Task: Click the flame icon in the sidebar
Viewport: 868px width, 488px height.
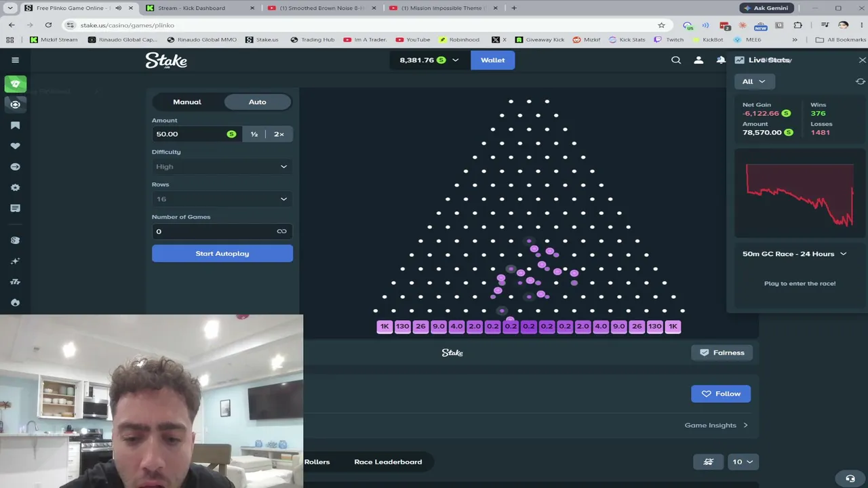Action: (15, 302)
